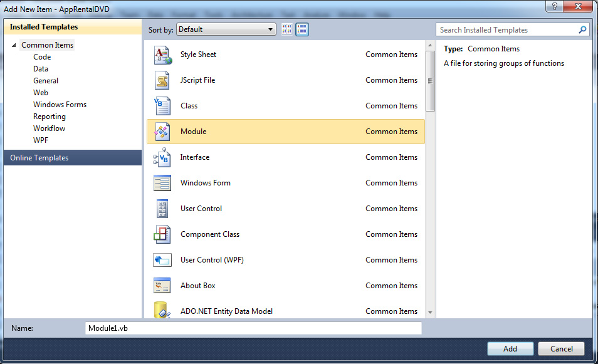Collapse the Common Items tree node arrow
This screenshot has width=598, height=364.
(14, 45)
